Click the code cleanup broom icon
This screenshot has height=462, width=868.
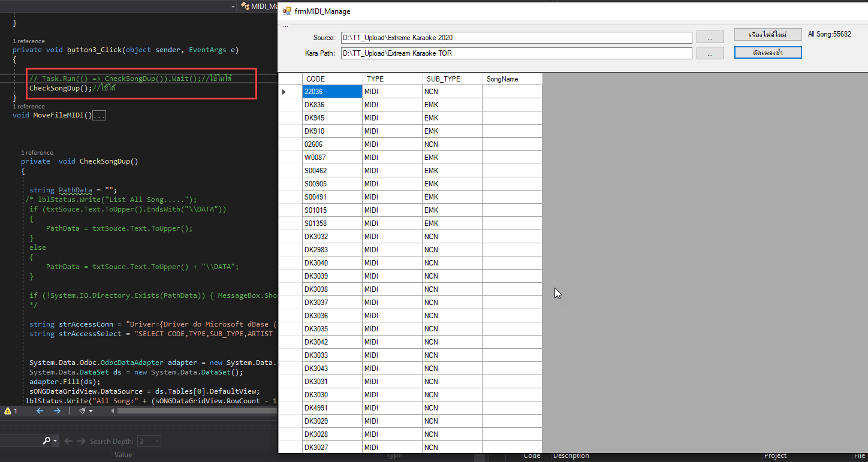pyautogui.click(x=83, y=411)
